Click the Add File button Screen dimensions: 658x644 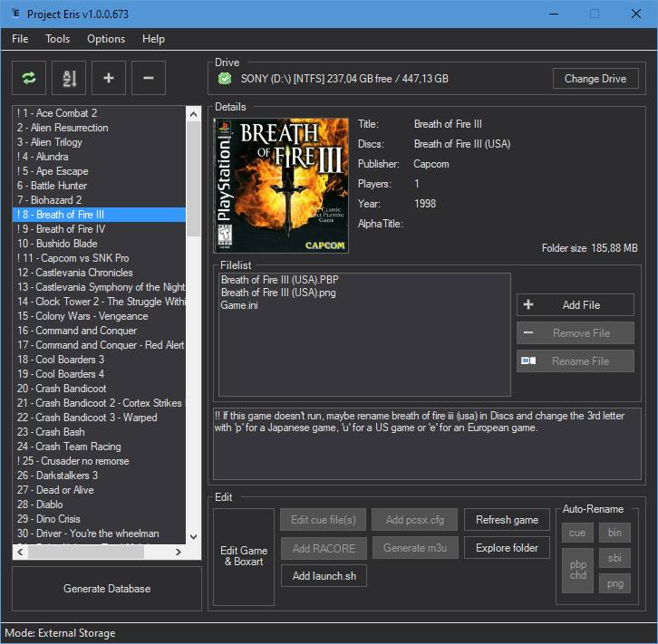(x=575, y=305)
